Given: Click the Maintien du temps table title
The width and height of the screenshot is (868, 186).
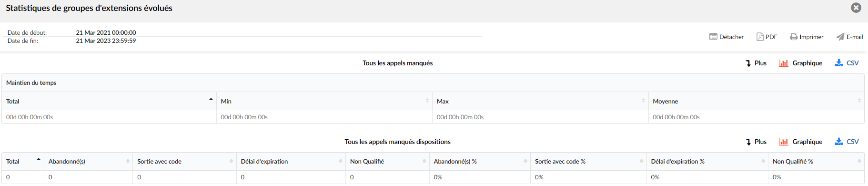Looking at the screenshot, I should click(31, 83).
